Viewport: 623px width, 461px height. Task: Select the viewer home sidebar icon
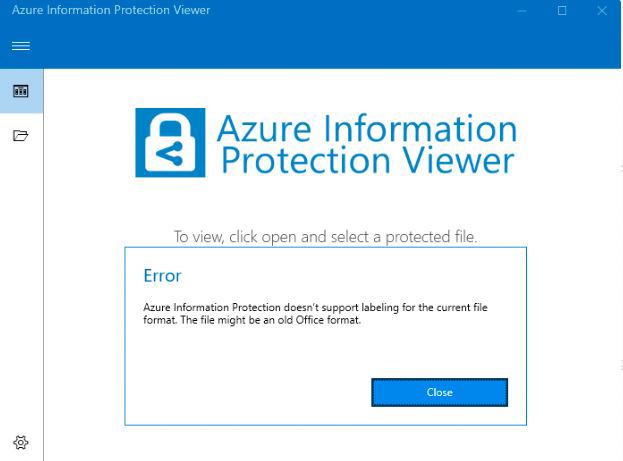(x=21, y=91)
